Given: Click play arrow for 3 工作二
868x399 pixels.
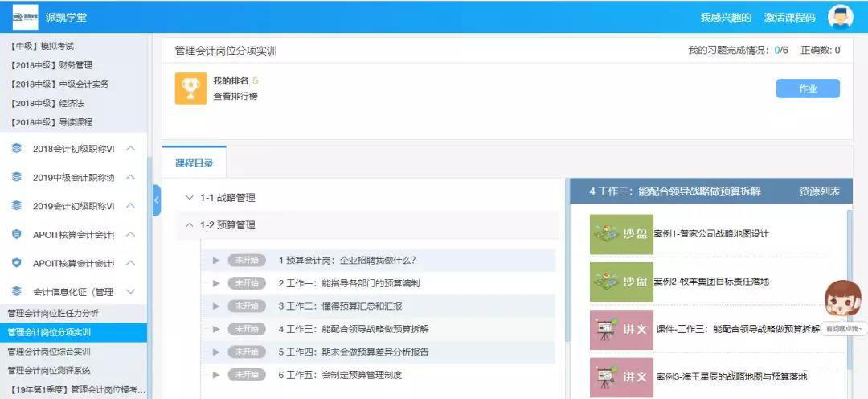Looking at the screenshot, I should 216,306.
